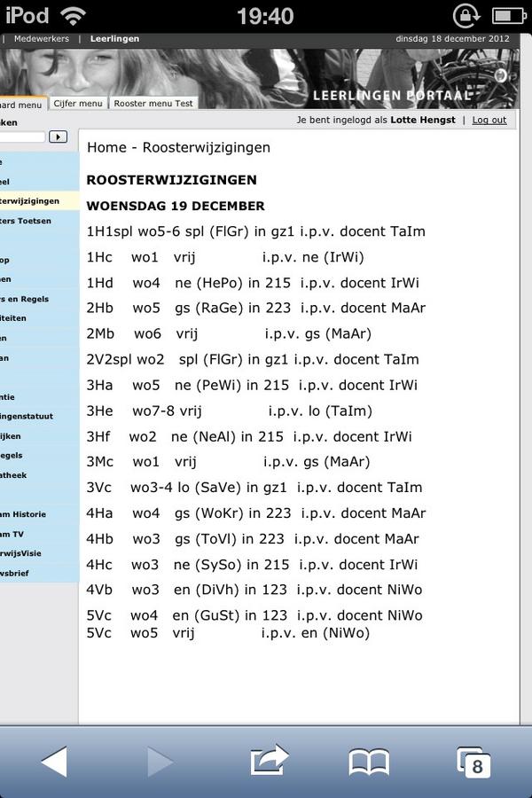Click the 4Ha wo4 gs (WoKr) row
The image size is (532, 798).
pyautogui.click(x=256, y=513)
